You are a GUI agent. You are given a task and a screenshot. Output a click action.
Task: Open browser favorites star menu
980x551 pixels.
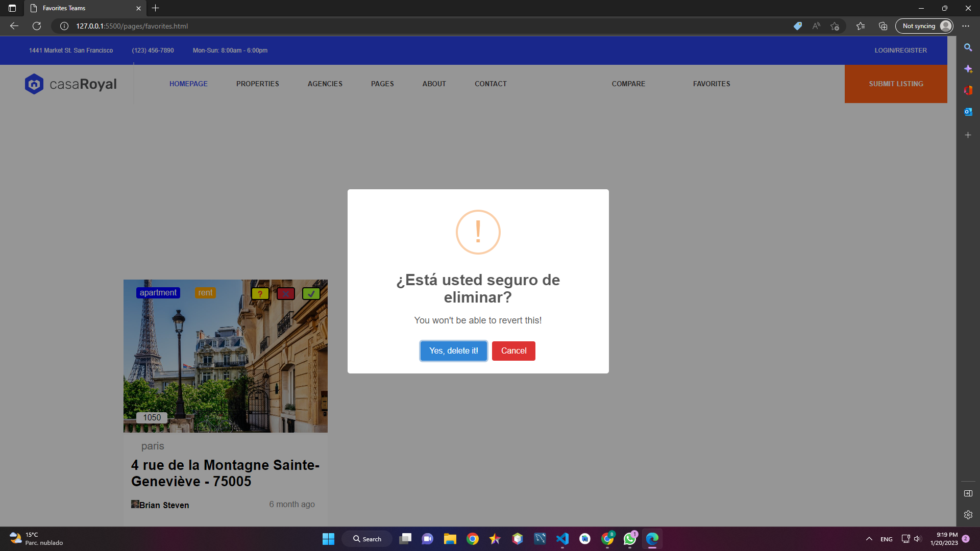861,26
